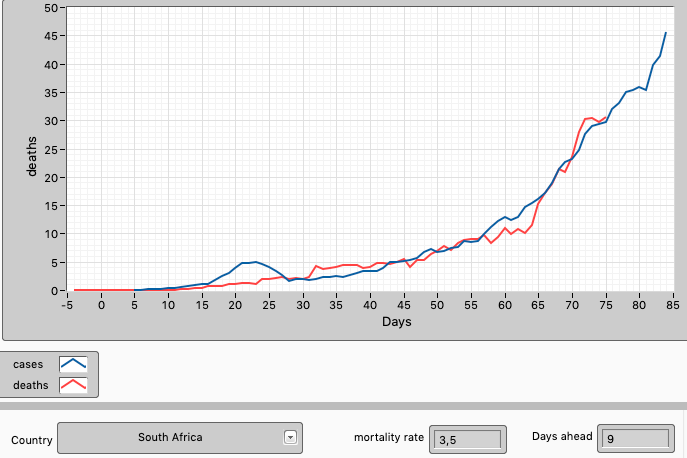Screen dimensions: 687x458
Task: Click the y-axis tick label 45
Action: pos(51,36)
